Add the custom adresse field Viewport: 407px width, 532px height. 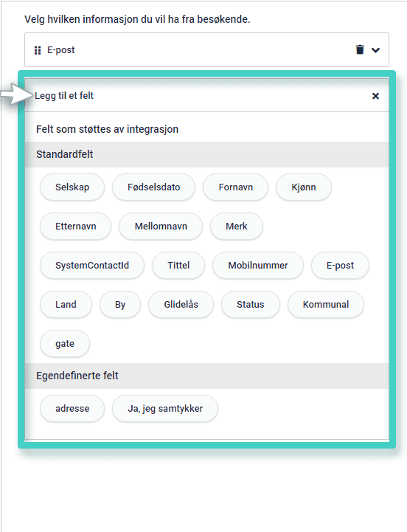coord(72,408)
